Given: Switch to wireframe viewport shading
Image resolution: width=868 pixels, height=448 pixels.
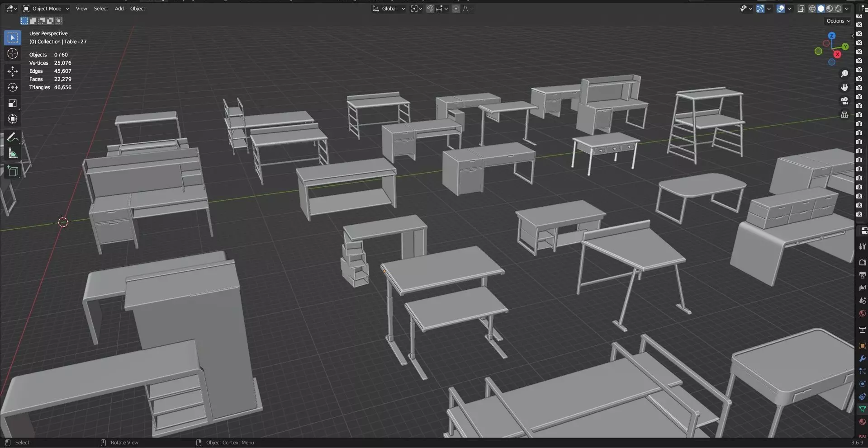Looking at the screenshot, I should pyautogui.click(x=812, y=9).
